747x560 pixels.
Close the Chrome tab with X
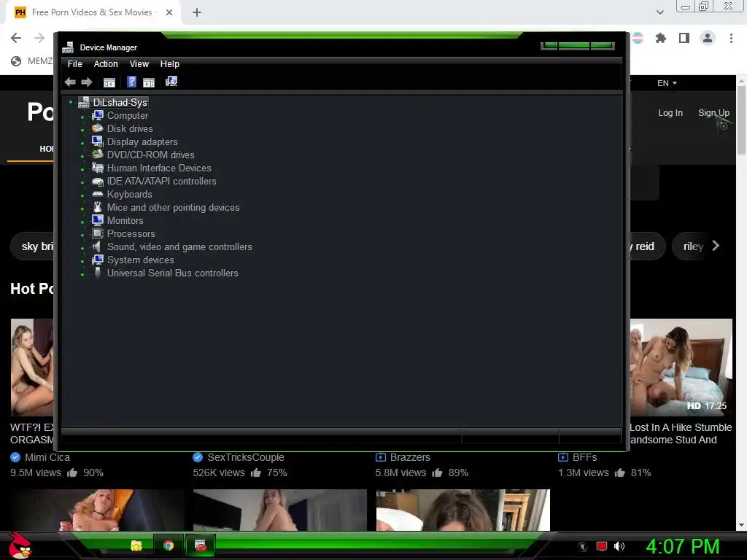click(169, 12)
